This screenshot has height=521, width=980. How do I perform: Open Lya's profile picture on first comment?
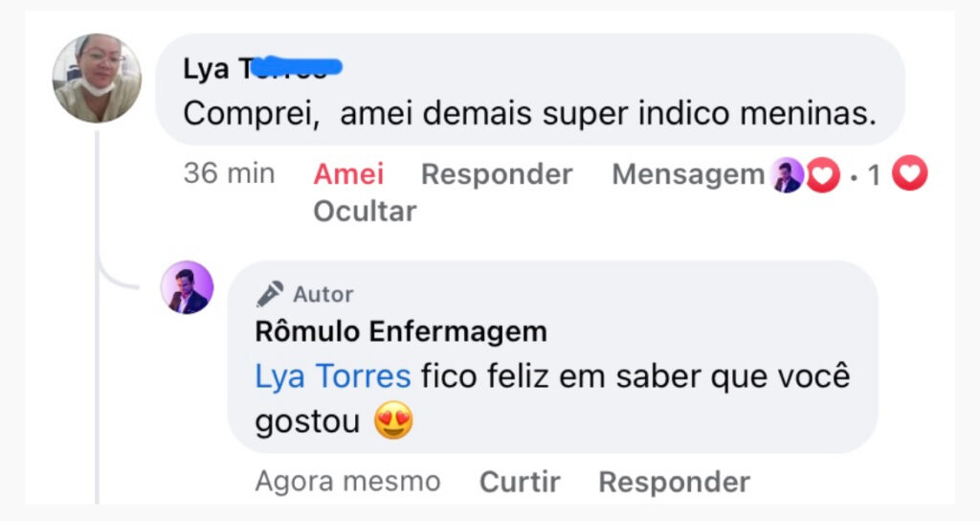click(97, 78)
